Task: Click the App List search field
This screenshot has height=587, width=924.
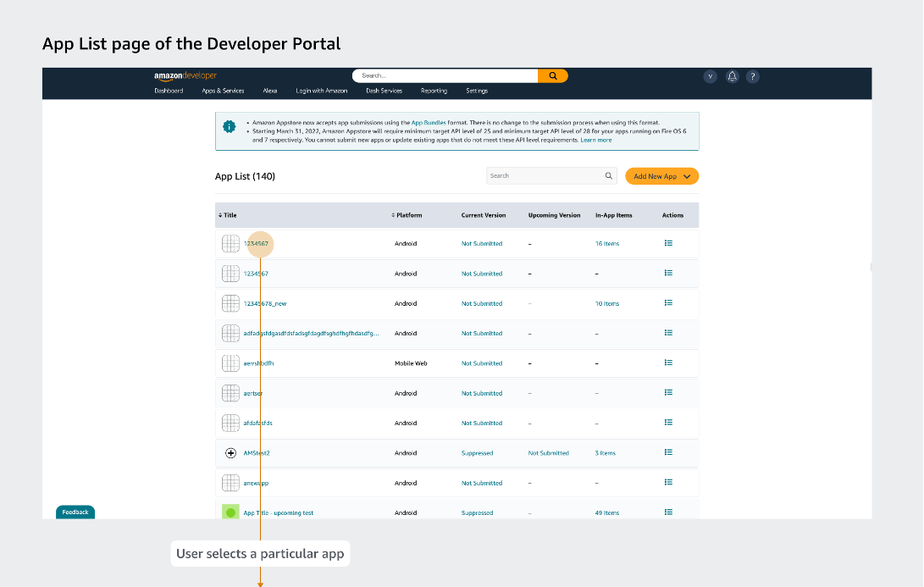Action: (544, 176)
